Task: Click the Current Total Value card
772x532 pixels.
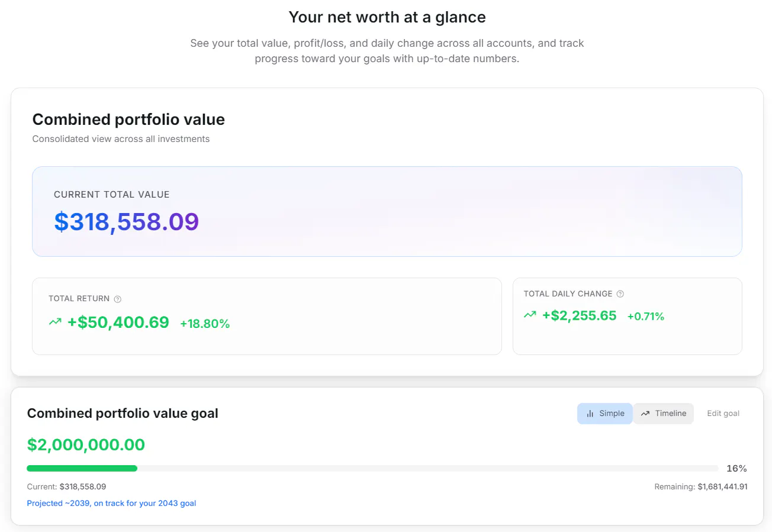Action: (387, 211)
